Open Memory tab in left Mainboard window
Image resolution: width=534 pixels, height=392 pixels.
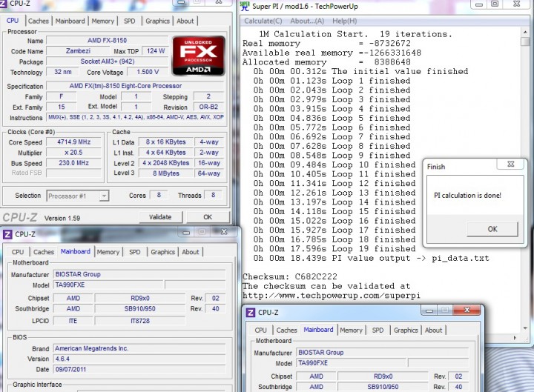(x=108, y=252)
